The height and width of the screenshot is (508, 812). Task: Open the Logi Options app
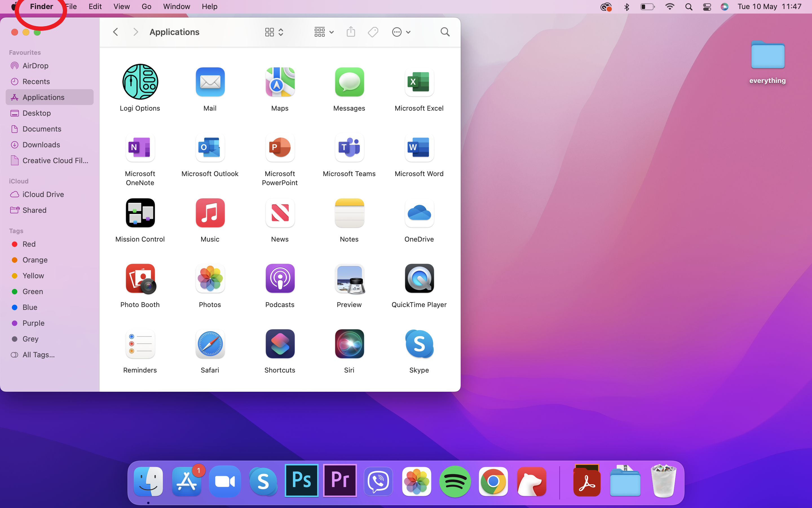coord(140,82)
